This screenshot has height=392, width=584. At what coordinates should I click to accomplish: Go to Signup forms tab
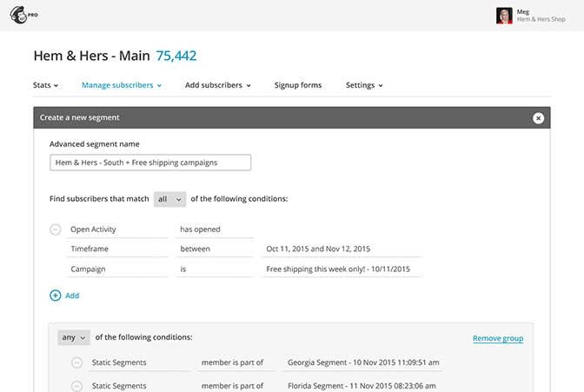click(x=297, y=85)
